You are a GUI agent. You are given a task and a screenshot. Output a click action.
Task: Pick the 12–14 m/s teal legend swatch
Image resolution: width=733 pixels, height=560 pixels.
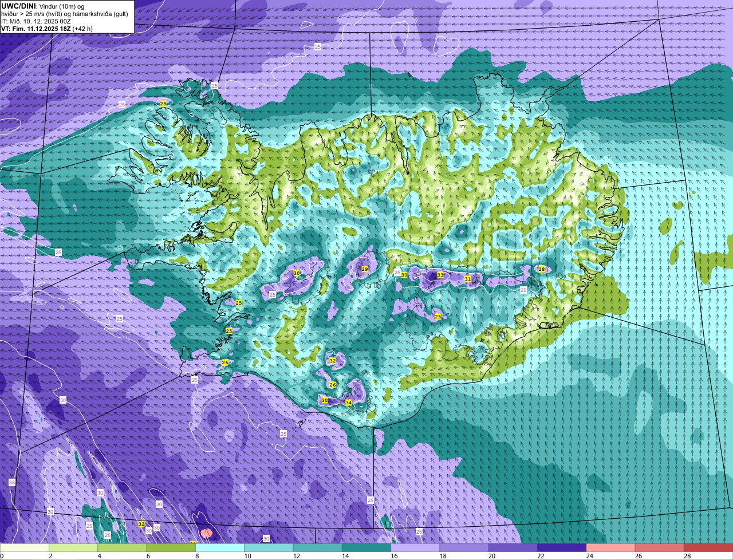(x=318, y=548)
